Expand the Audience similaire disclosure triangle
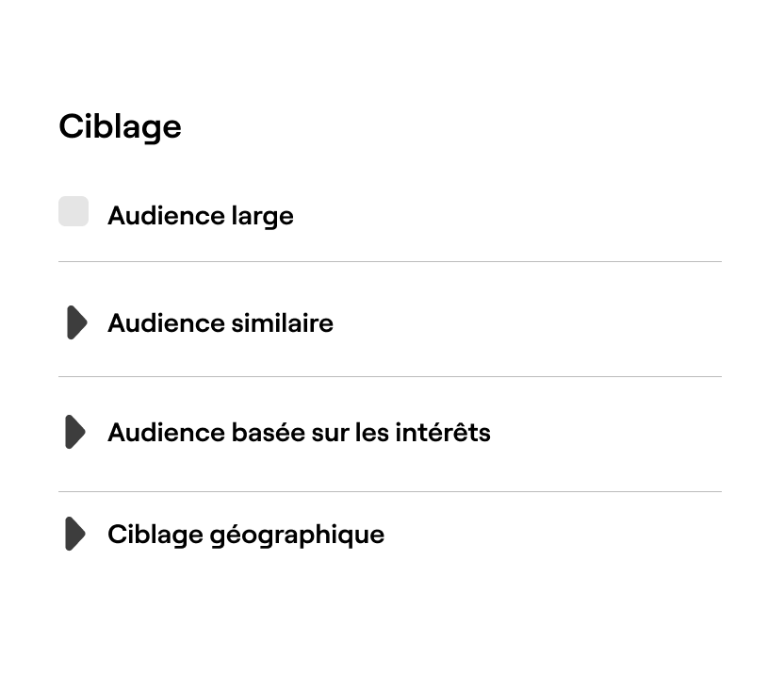 75,322
